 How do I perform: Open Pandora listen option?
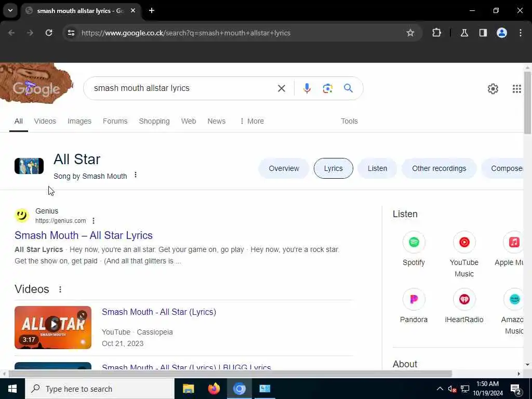[414, 306]
